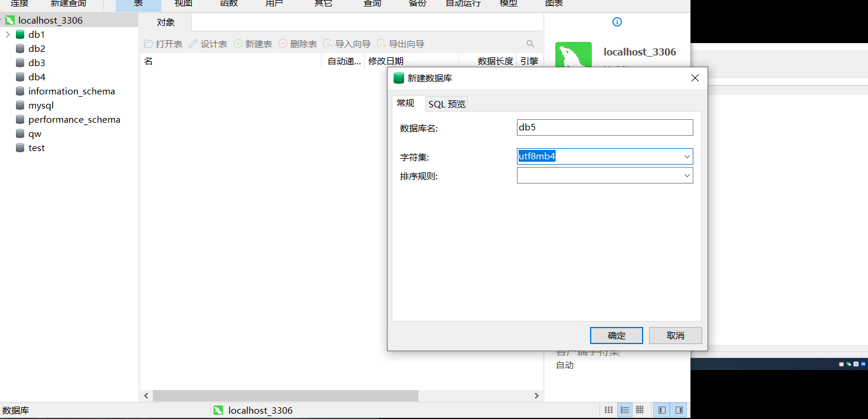
Task: Open the 字符集 dropdown arrow
Action: [687, 156]
